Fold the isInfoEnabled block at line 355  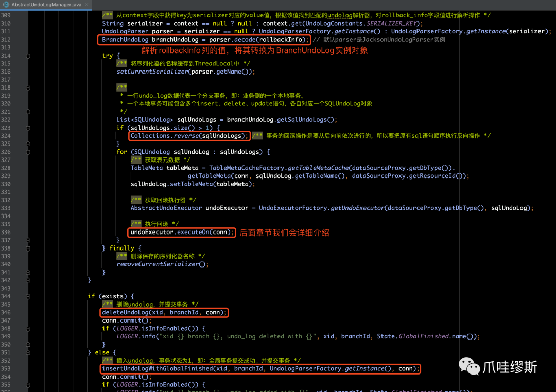tap(28, 385)
